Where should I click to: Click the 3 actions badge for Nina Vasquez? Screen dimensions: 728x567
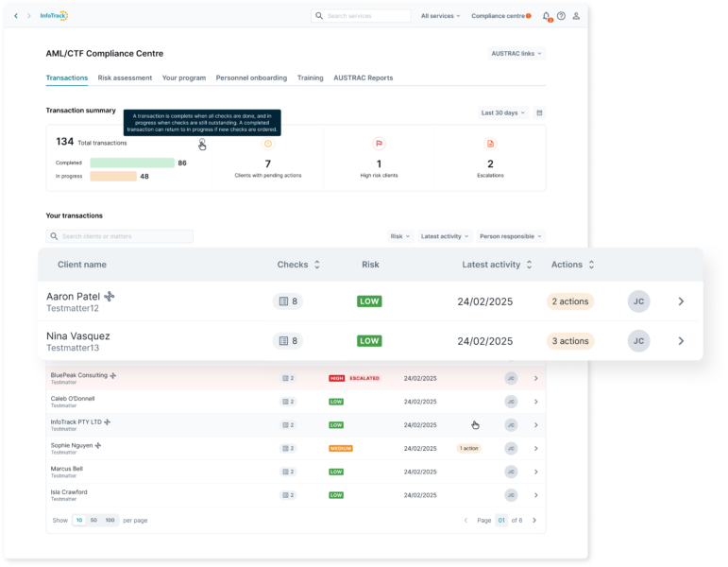[570, 341]
